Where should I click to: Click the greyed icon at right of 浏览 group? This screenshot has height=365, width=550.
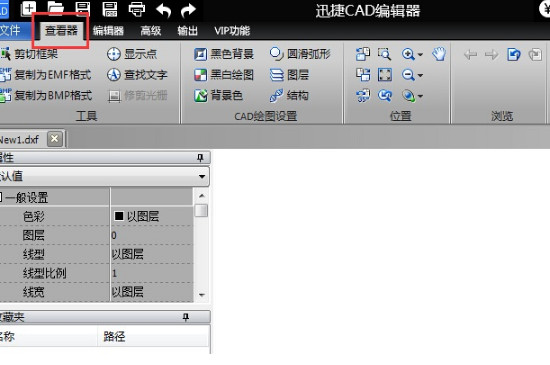(x=535, y=54)
